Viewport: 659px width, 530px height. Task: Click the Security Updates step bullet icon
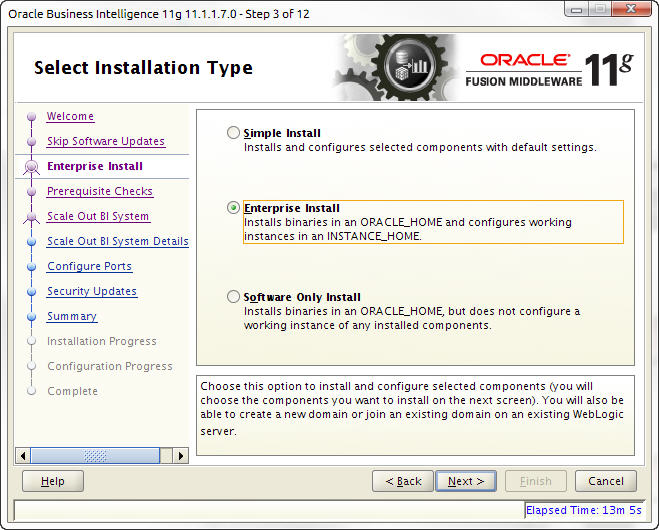point(32,292)
